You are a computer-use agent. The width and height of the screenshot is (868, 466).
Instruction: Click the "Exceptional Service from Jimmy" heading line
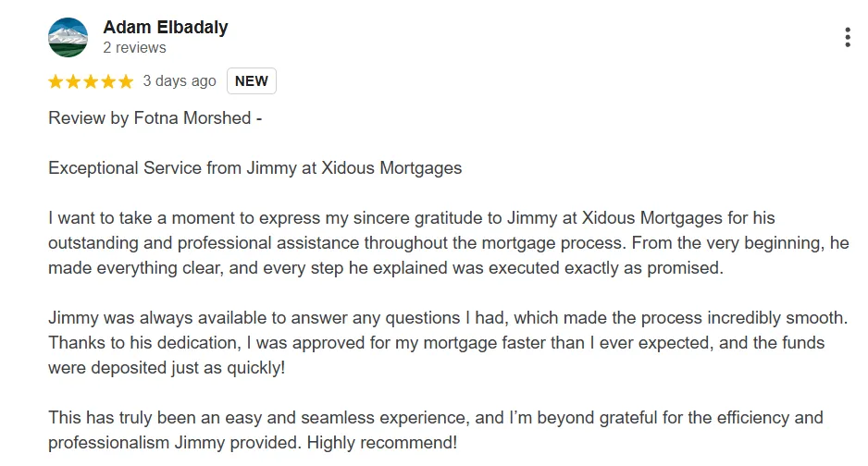pyautogui.click(x=255, y=168)
